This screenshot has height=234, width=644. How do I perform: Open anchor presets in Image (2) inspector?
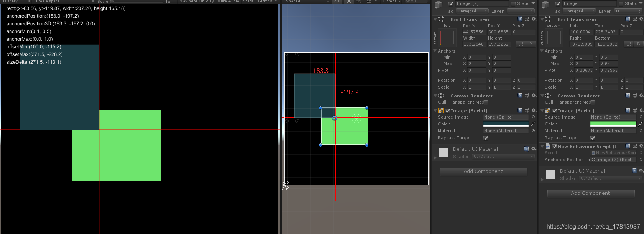(447, 38)
